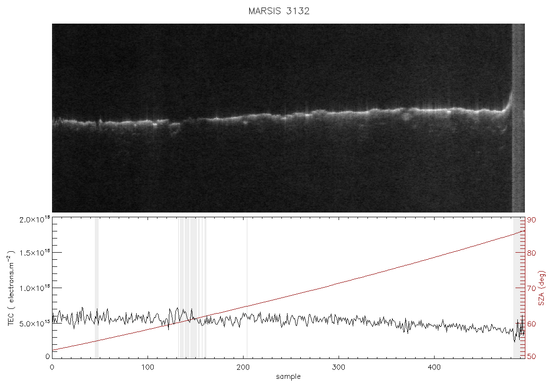Click the 400 tick label on sample axis
The image size is (558, 392).
click(434, 367)
